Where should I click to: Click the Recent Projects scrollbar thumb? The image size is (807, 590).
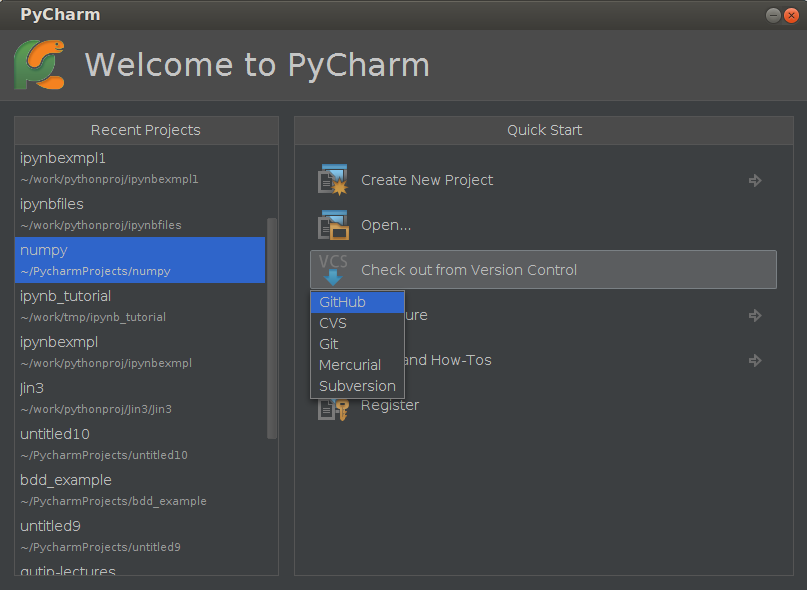tap(272, 328)
